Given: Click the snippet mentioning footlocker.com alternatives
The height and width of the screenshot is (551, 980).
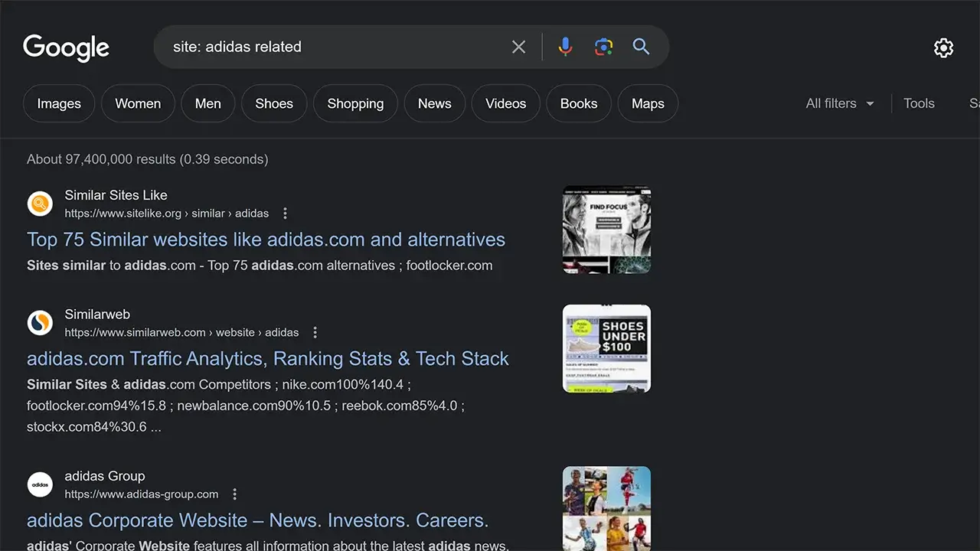Looking at the screenshot, I should point(260,266).
